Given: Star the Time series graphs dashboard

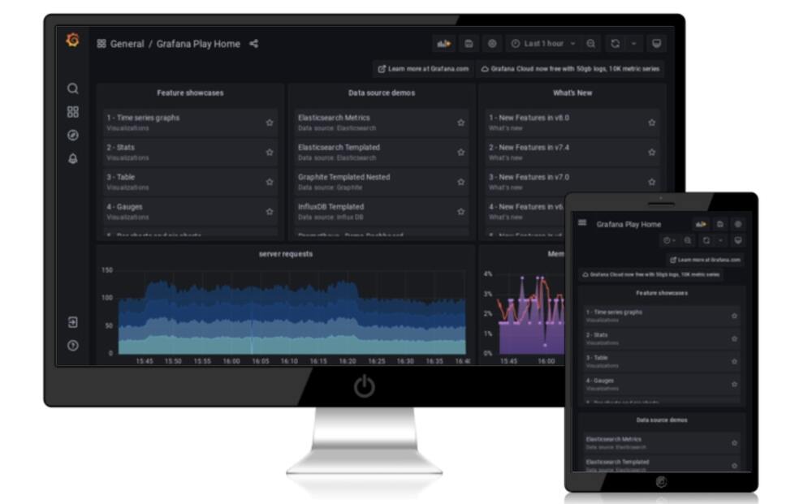Looking at the screenshot, I should click(x=270, y=123).
